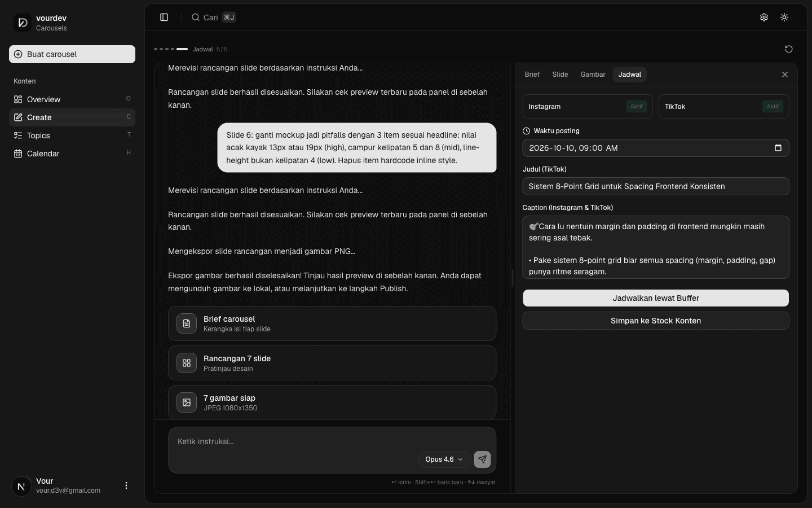
Task: Open the Rancangan 7 slide card
Action: [x=332, y=363]
